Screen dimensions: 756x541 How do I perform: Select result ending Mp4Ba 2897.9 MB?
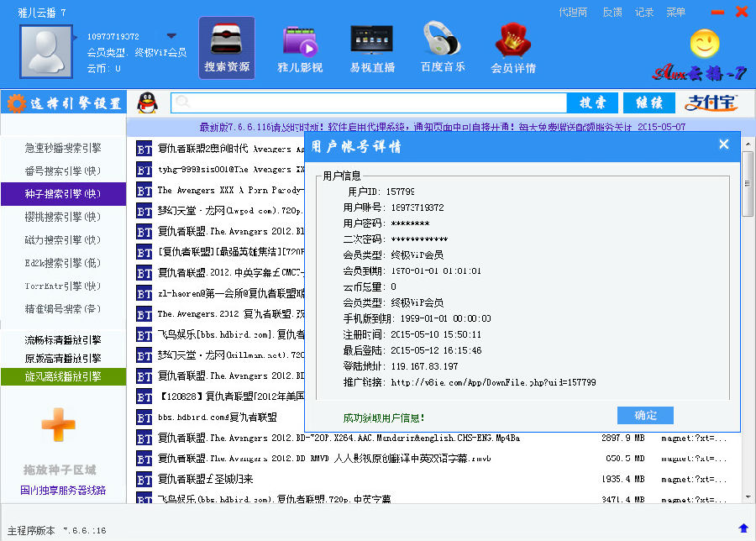coord(339,439)
